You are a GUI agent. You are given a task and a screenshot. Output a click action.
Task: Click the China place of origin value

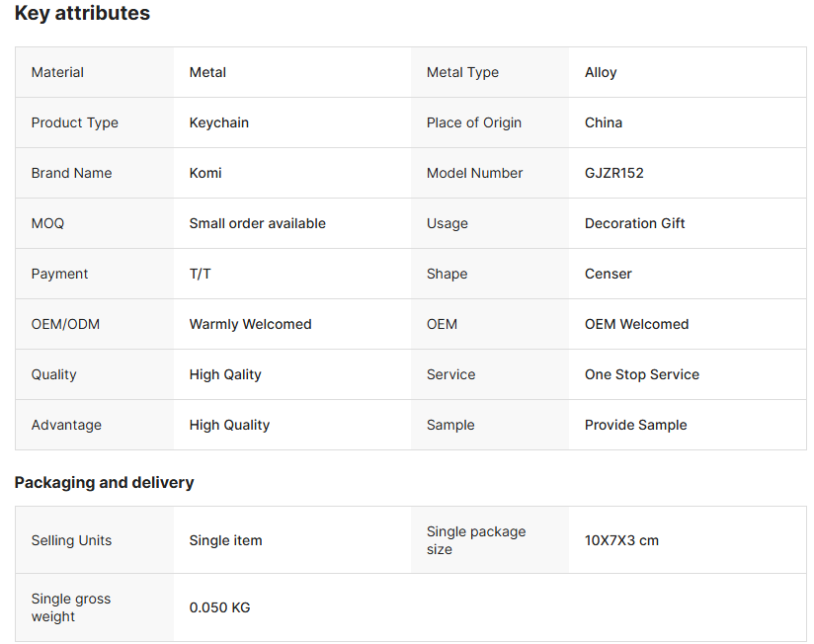pyautogui.click(x=604, y=122)
